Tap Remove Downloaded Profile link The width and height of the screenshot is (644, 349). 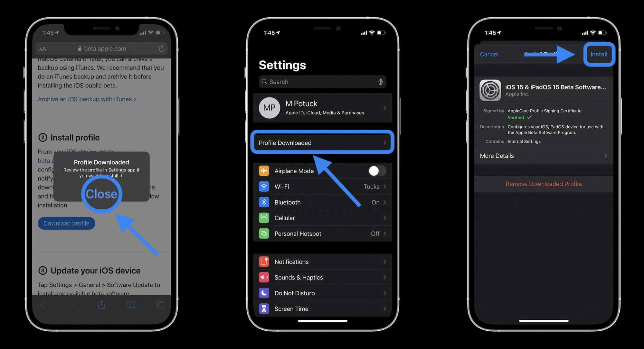pyautogui.click(x=543, y=184)
